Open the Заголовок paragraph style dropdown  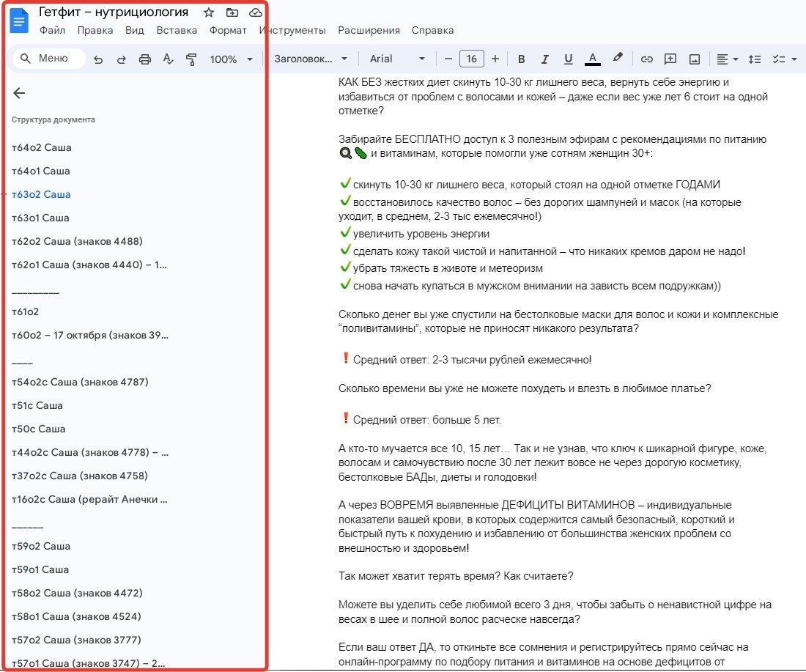311,59
